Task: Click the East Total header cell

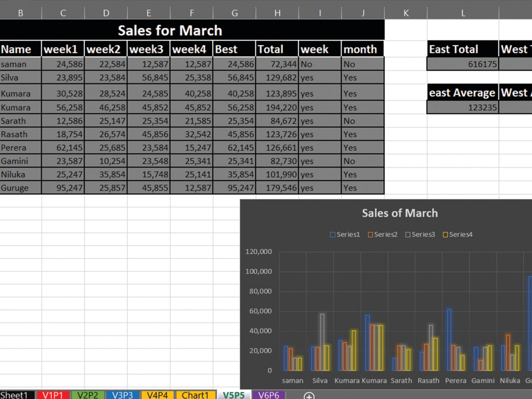Action: 463,49
